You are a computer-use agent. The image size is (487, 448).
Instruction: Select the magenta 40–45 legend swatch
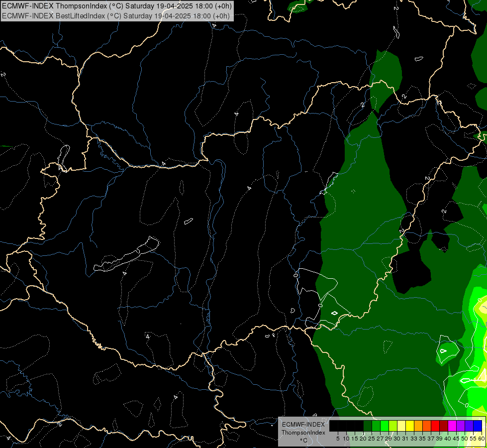click(x=452, y=426)
